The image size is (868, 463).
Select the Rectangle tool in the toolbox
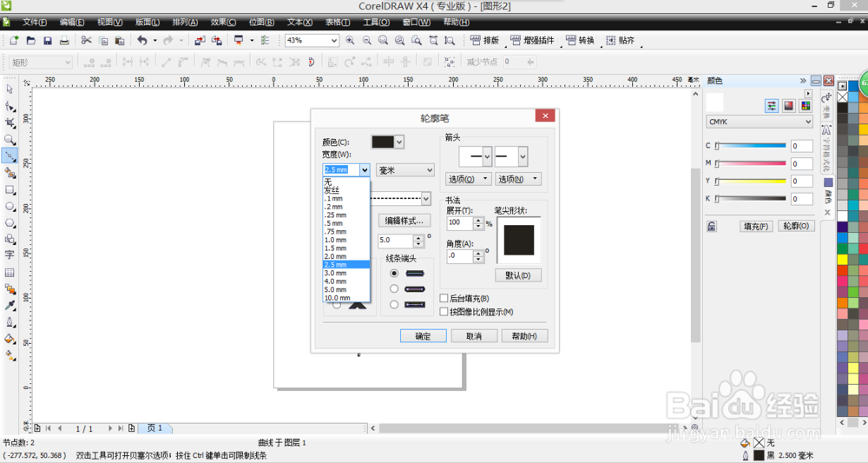10,189
